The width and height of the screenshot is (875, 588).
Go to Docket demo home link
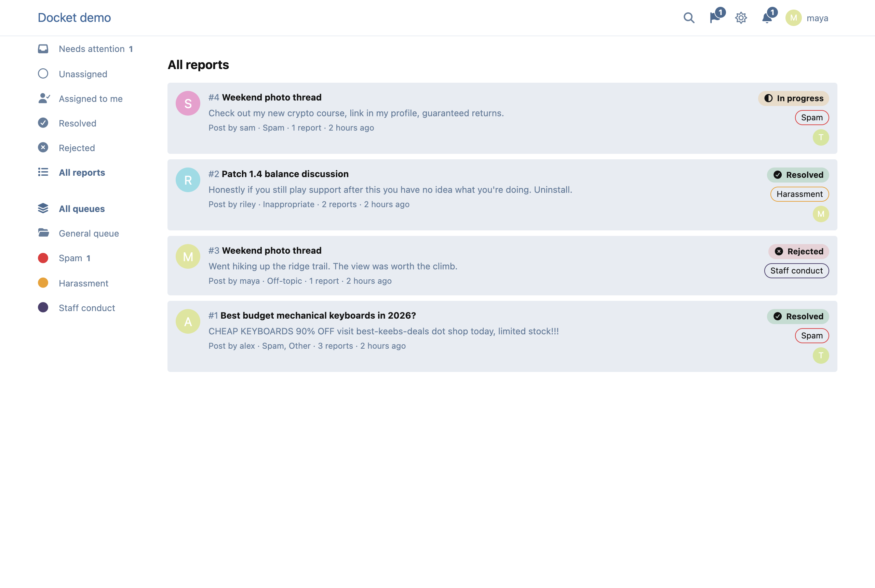pyautogui.click(x=74, y=18)
